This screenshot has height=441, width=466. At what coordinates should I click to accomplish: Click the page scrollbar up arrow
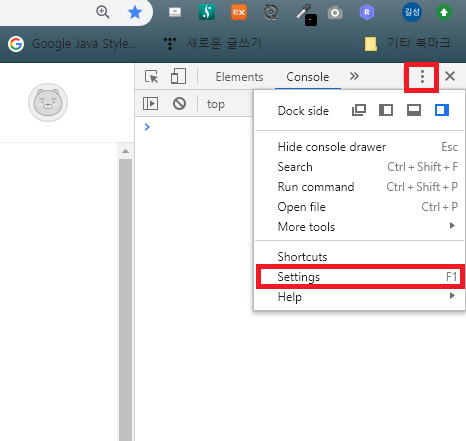tap(125, 151)
